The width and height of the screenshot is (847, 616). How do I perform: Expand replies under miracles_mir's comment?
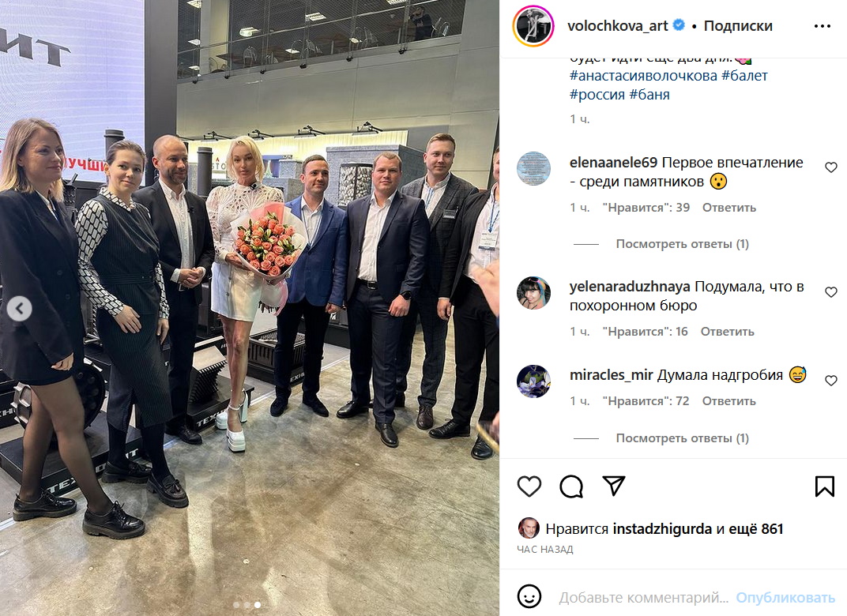click(x=682, y=438)
